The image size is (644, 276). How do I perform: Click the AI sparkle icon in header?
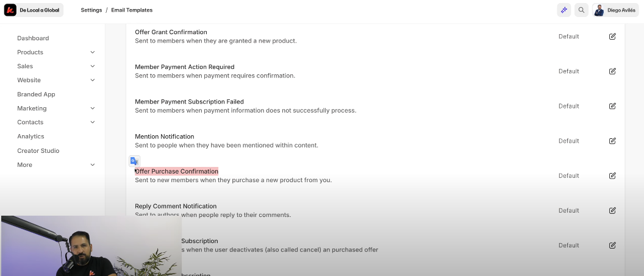click(x=563, y=10)
